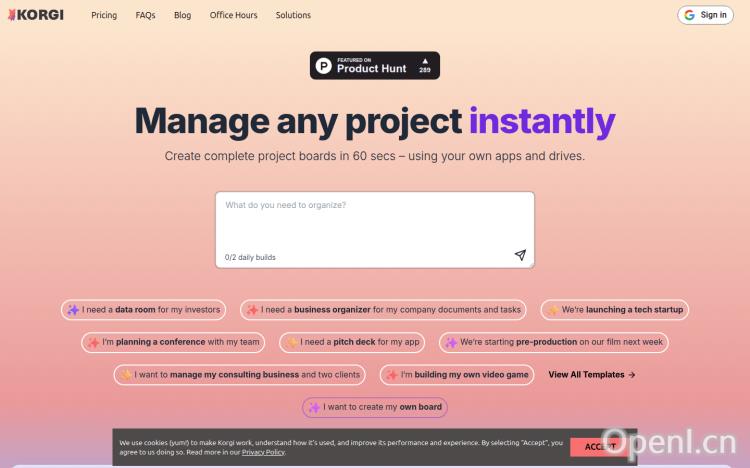Open the Pricing page
750x468 pixels.
(104, 15)
